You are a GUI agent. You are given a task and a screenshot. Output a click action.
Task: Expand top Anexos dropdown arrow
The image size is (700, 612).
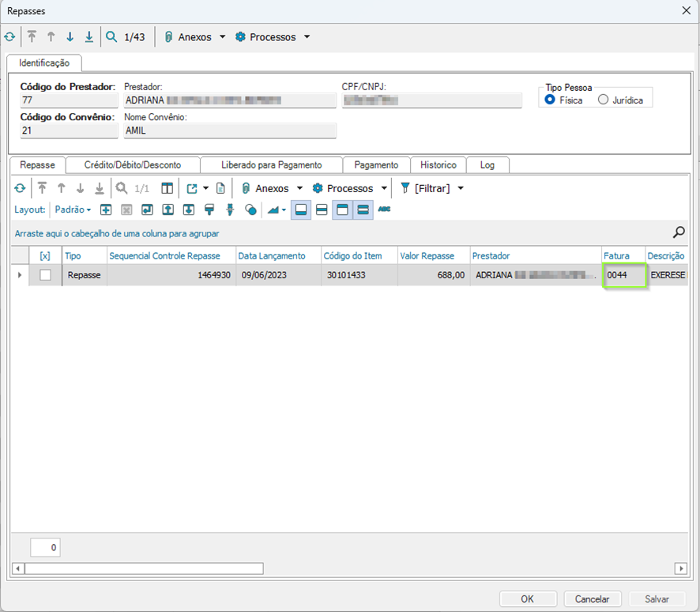[x=222, y=36]
